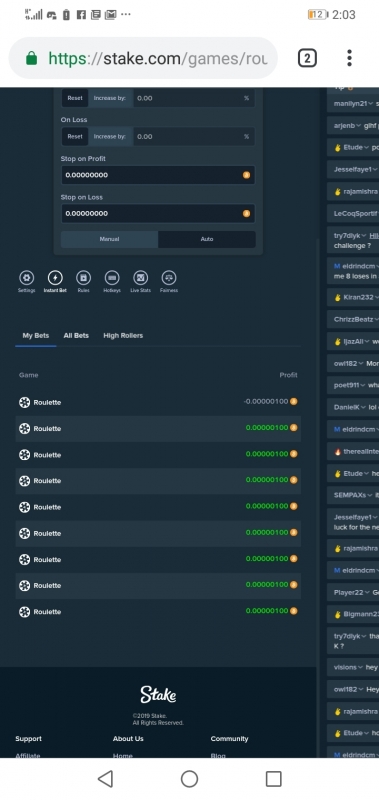
Task: Expand the chevron next to arjenb
Action: pos(359,126)
